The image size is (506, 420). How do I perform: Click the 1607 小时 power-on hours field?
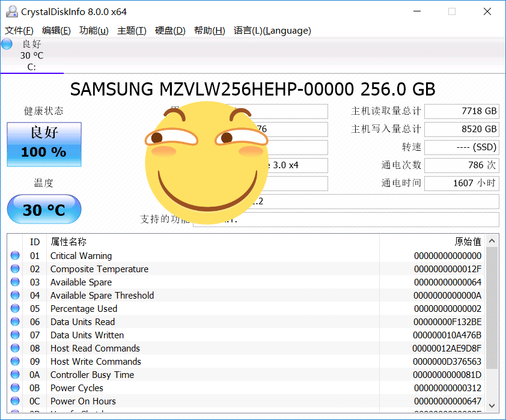462,183
